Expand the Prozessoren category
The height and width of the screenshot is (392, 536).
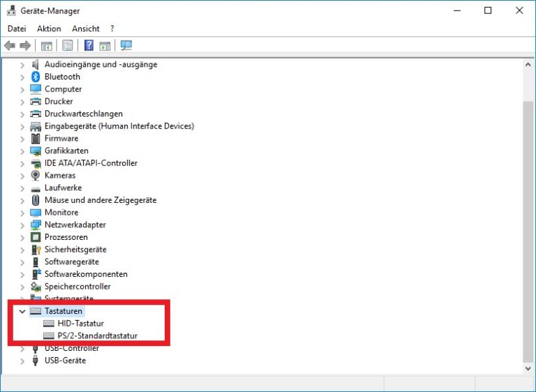[x=22, y=237]
